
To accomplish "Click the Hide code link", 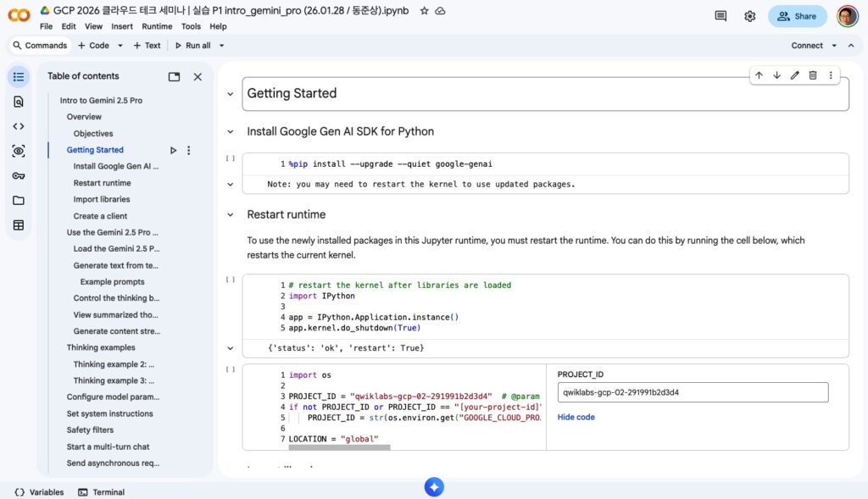I will [x=576, y=417].
